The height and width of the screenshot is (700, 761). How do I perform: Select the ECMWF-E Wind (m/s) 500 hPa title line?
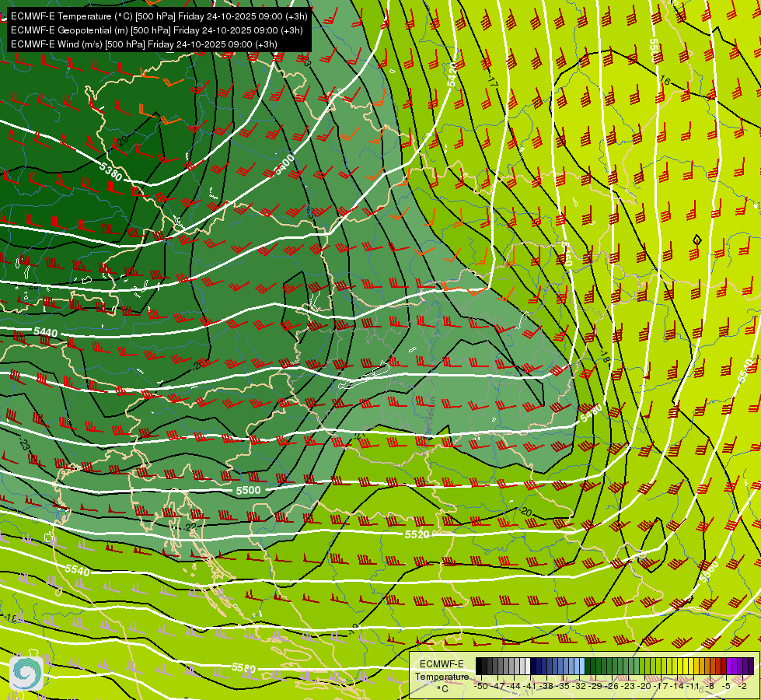click(144, 44)
